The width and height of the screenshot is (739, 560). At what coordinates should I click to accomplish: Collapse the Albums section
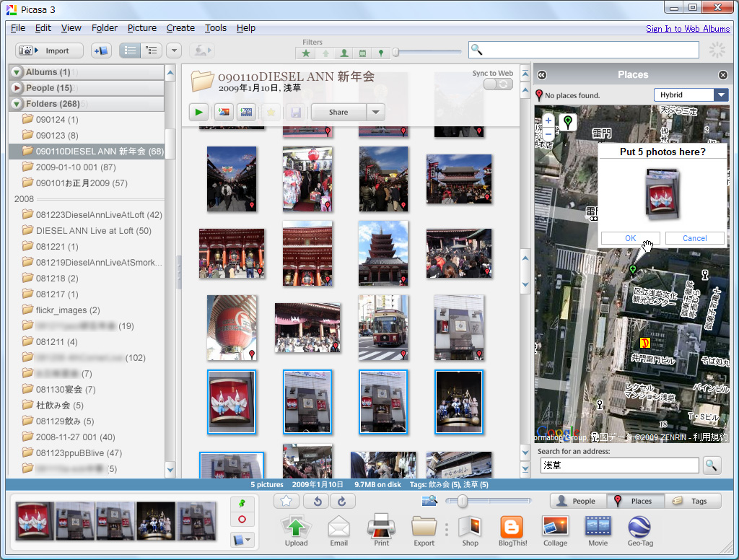(x=17, y=72)
